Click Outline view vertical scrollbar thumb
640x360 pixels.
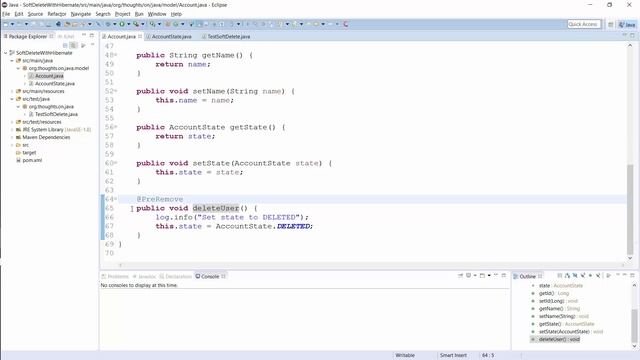634,325
